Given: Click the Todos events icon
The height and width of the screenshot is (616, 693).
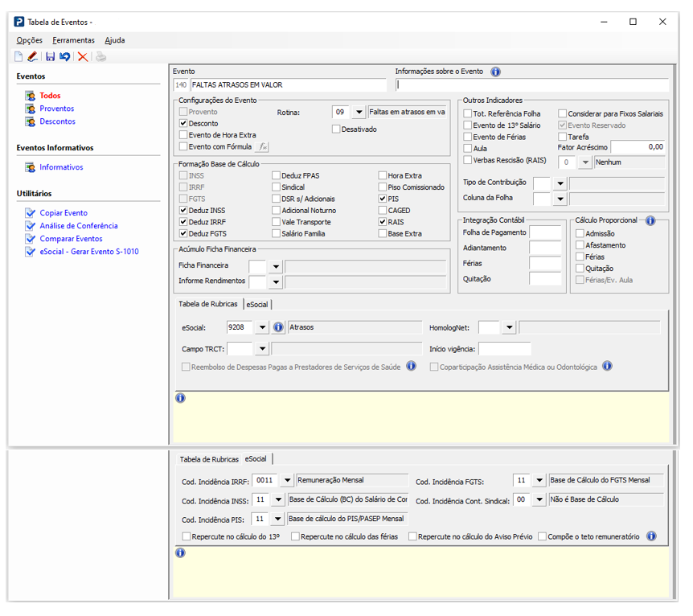Looking at the screenshot, I should (x=30, y=96).
